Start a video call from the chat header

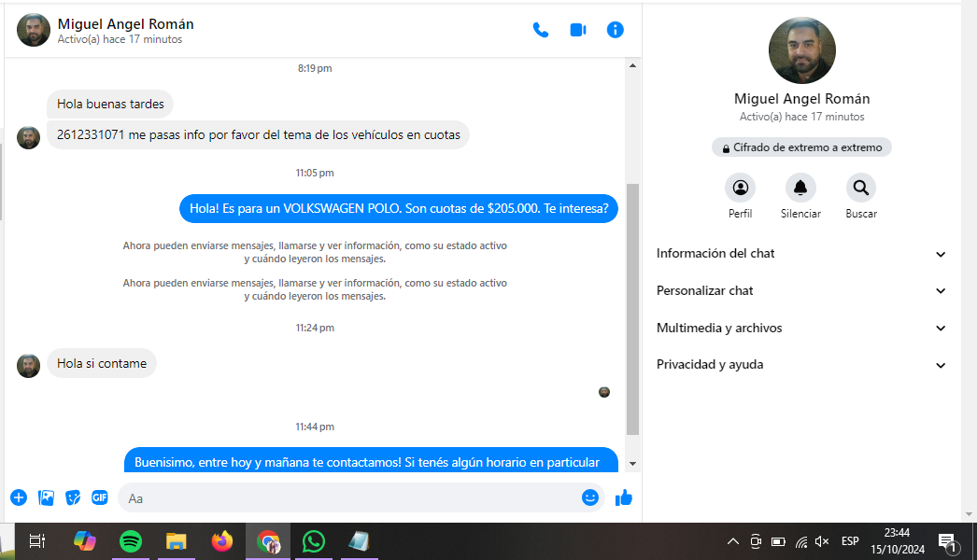point(577,30)
